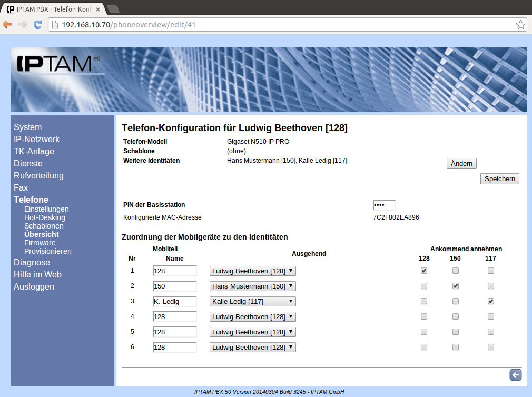Tick the 117 checkbox for handset 6
532x397 pixels.
tap(491, 347)
